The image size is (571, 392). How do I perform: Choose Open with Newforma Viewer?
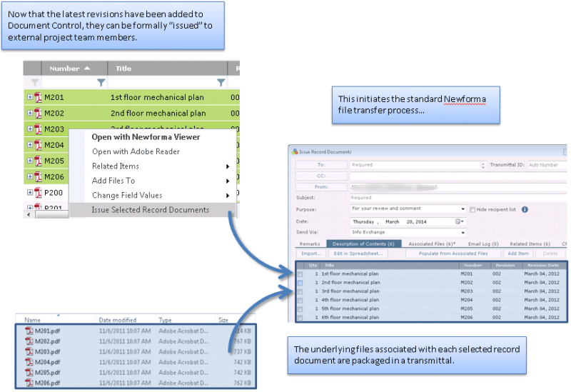coord(146,137)
